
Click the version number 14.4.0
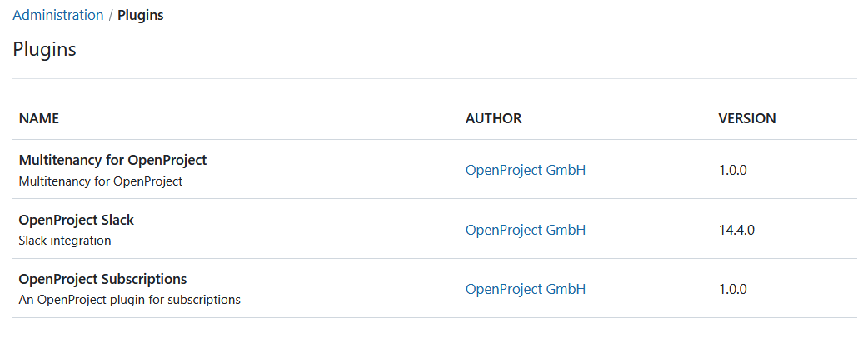click(736, 230)
